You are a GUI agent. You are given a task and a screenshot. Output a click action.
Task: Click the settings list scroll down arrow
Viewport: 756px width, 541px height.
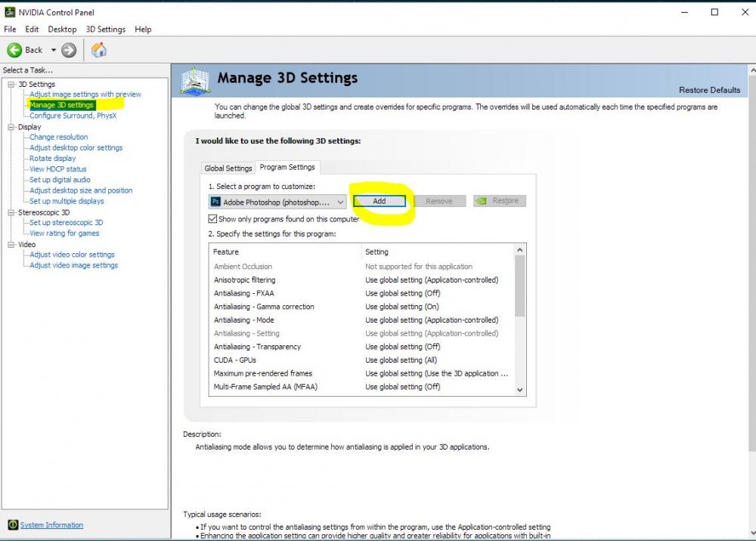(x=520, y=390)
